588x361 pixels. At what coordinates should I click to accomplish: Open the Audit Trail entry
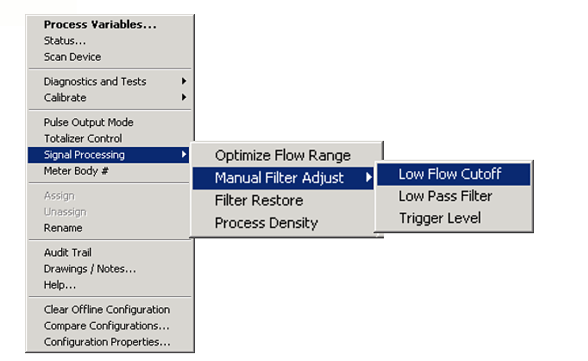click(68, 253)
